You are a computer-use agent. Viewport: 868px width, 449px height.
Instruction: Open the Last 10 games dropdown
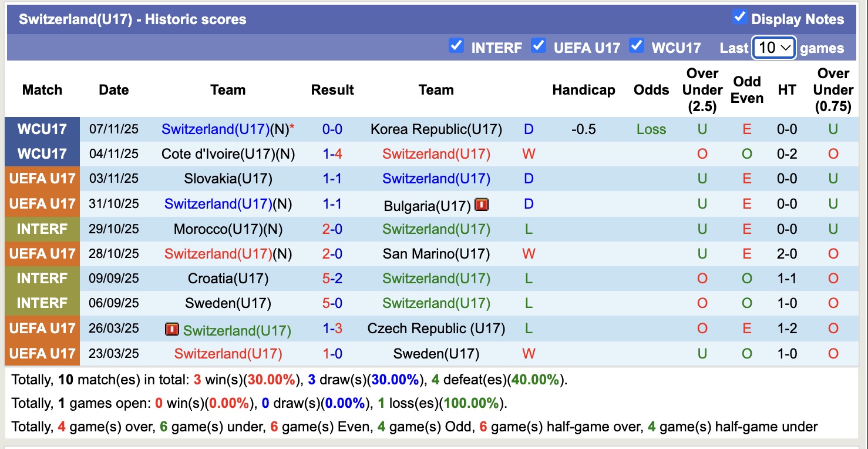(x=774, y=48)
